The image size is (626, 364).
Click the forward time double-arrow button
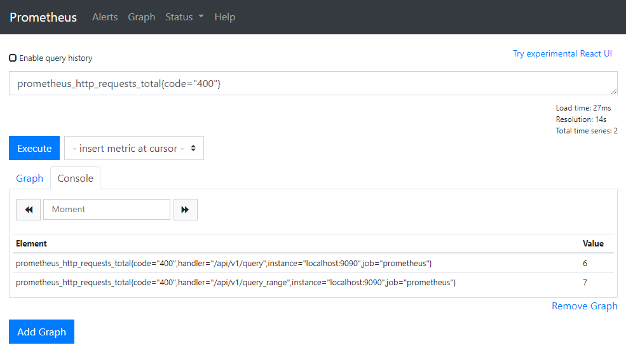tap(185, 210)
